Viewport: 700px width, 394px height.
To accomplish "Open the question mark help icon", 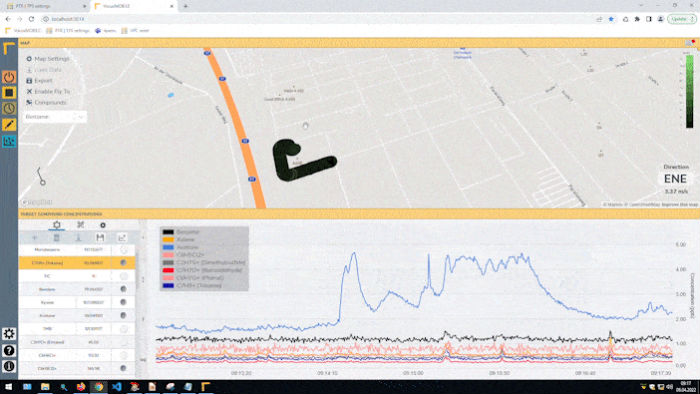I will point(9,350).
